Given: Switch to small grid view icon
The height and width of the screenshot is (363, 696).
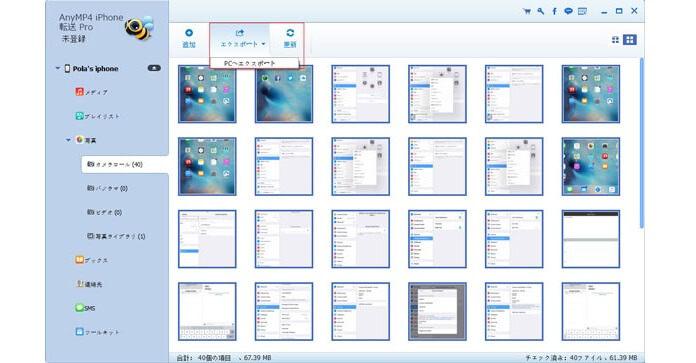Looking at the screenshot, I should (x=615, y=40).
